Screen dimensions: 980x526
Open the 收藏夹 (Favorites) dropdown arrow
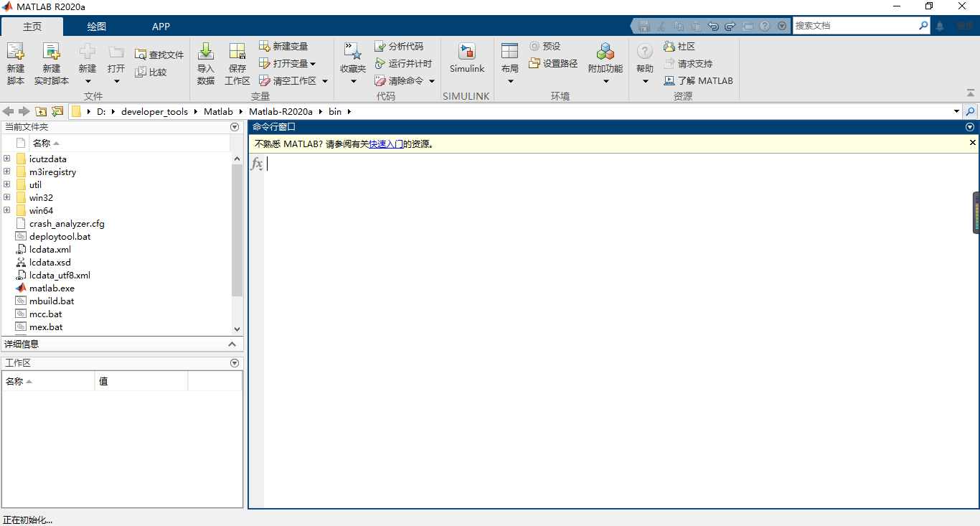(x=353, y=81)
